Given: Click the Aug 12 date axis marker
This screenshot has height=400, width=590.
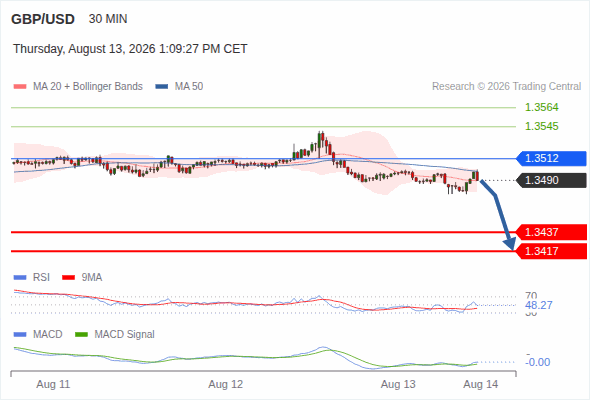Looking at the screenshot, I should (x=226, y=385).
